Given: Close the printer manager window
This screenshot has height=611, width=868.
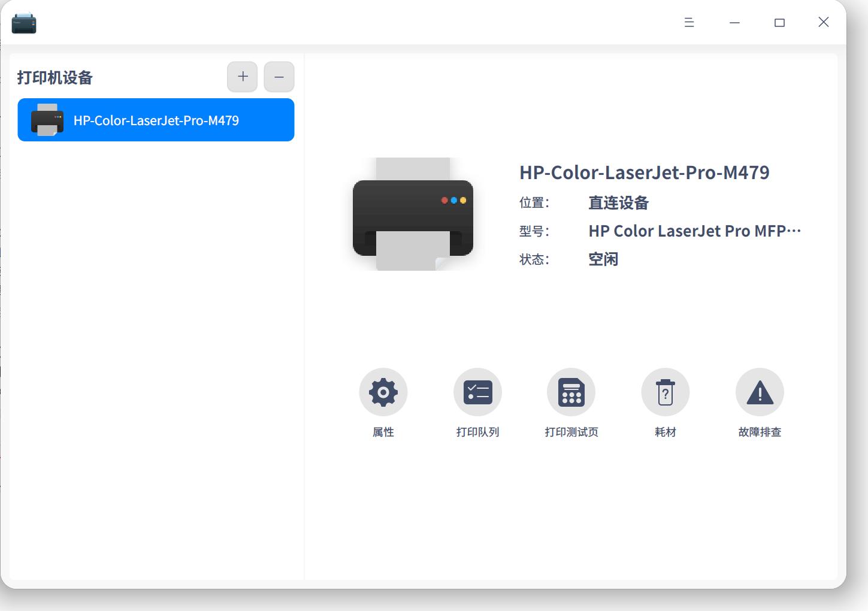Looking at the screenshot, I should (x=824, y=22).
